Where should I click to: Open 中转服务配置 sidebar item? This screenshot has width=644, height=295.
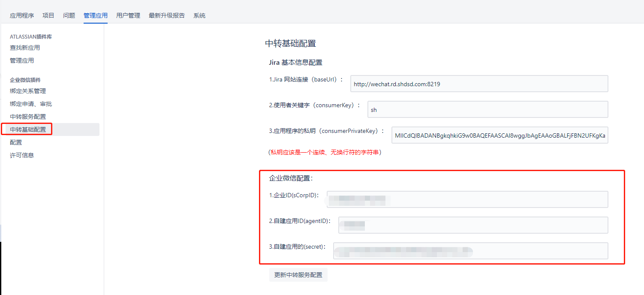point(28,117)
